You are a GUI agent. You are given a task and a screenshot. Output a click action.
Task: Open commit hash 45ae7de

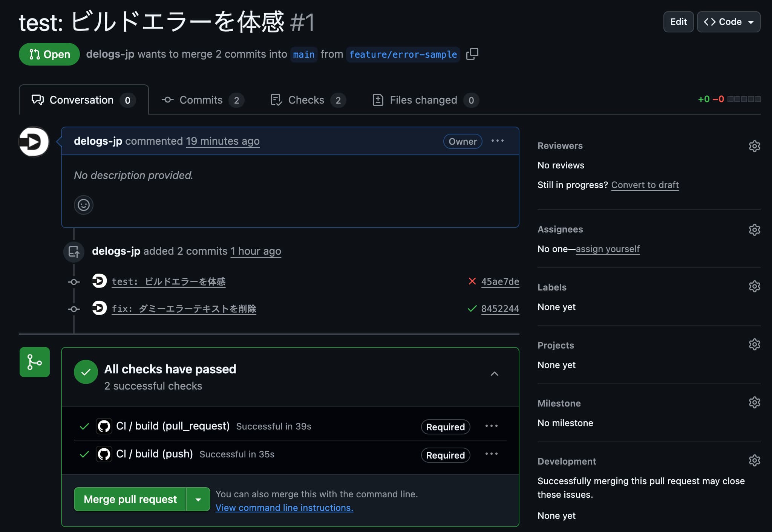[500, 281]
